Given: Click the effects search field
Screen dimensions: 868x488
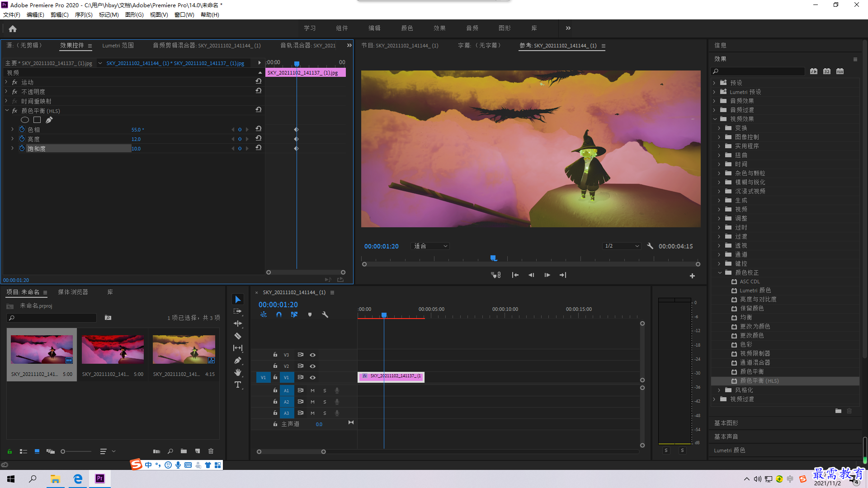Looking at the screenshot, I should point(758,71).
